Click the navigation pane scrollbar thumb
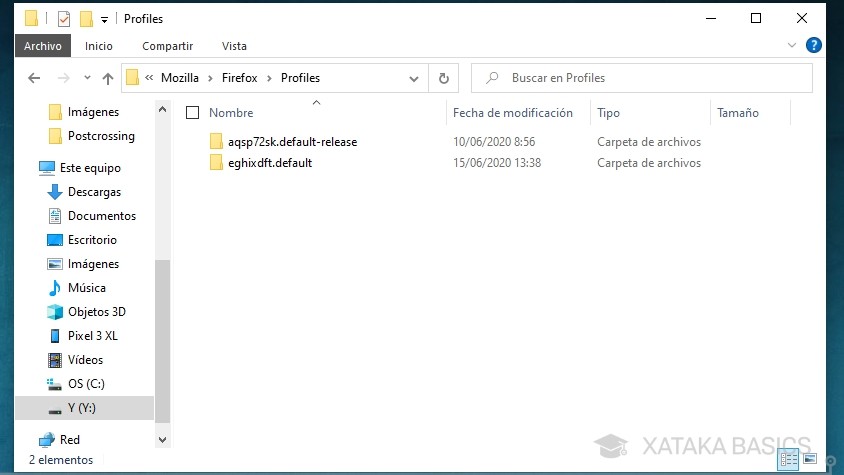 pyautogui.click(x=162, y=341)
